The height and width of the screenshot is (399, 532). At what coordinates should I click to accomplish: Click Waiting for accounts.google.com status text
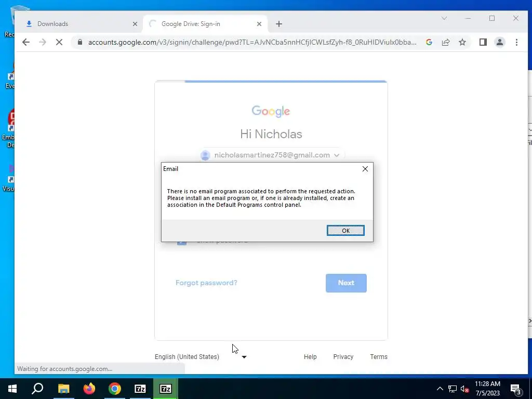click(x=64, y=369)
